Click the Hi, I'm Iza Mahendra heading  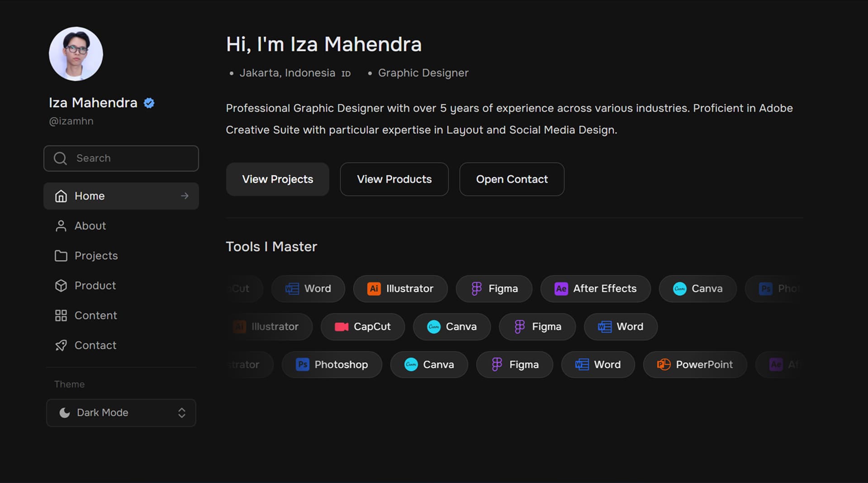[324, 44]
